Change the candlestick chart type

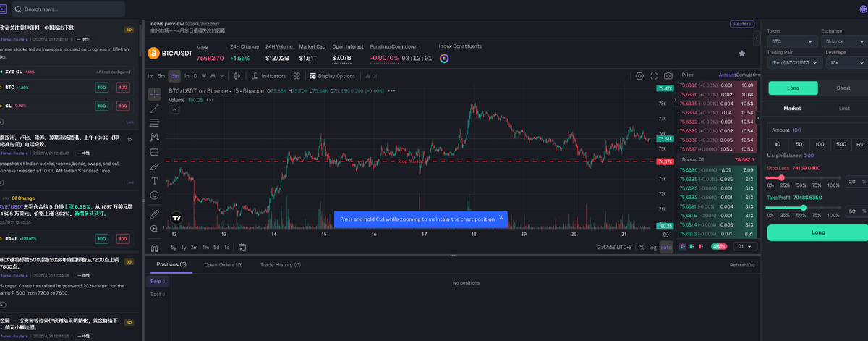point(236,76)
